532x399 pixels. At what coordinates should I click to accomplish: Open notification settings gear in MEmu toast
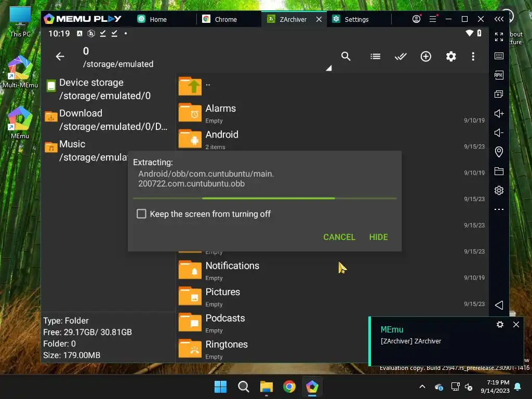(500, 324)
